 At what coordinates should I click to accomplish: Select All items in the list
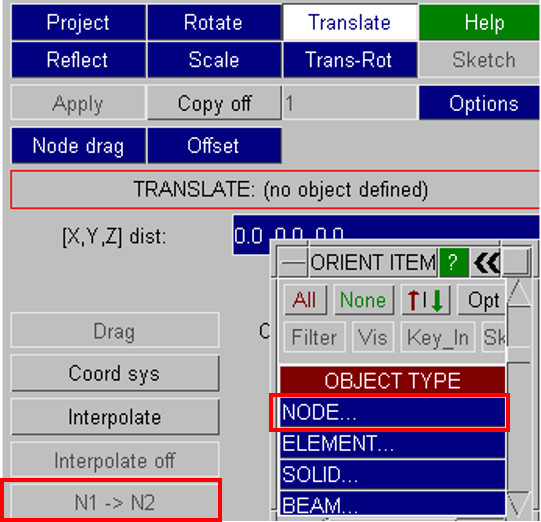[x=305, y=299]
